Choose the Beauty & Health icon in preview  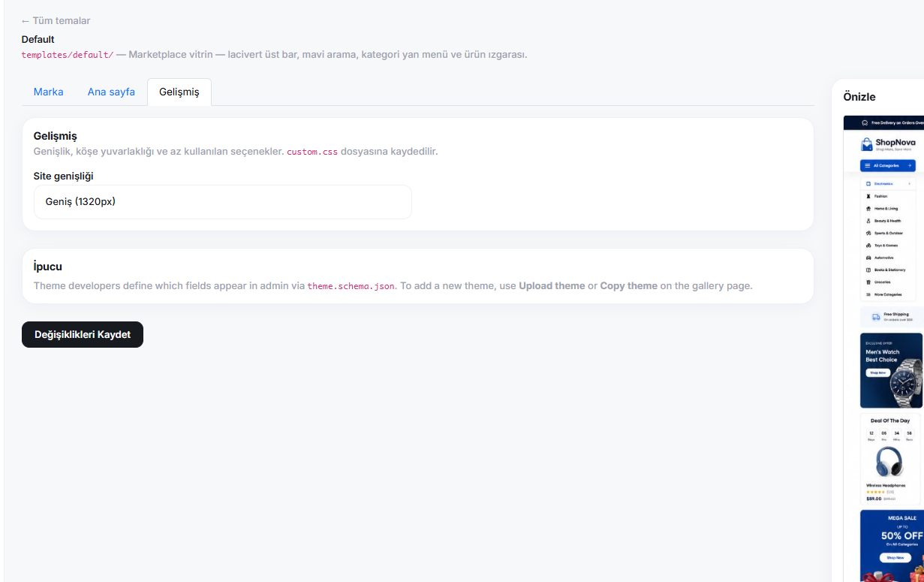point(868,221)
